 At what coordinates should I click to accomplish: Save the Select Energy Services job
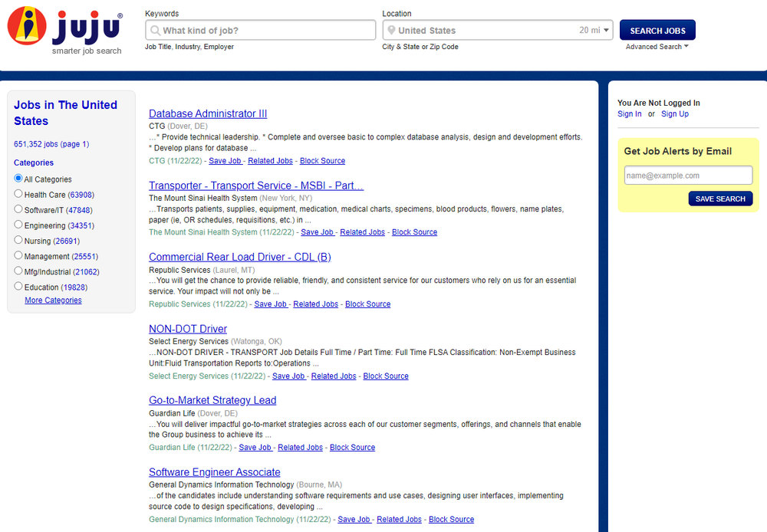pyautogui.click(x=288, y=376)
